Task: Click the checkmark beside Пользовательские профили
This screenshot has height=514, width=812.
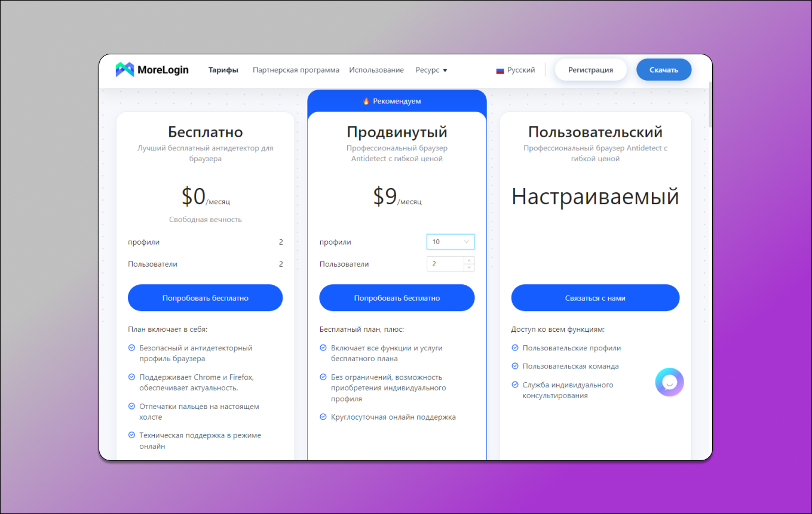Action: (x=516, y=347)
